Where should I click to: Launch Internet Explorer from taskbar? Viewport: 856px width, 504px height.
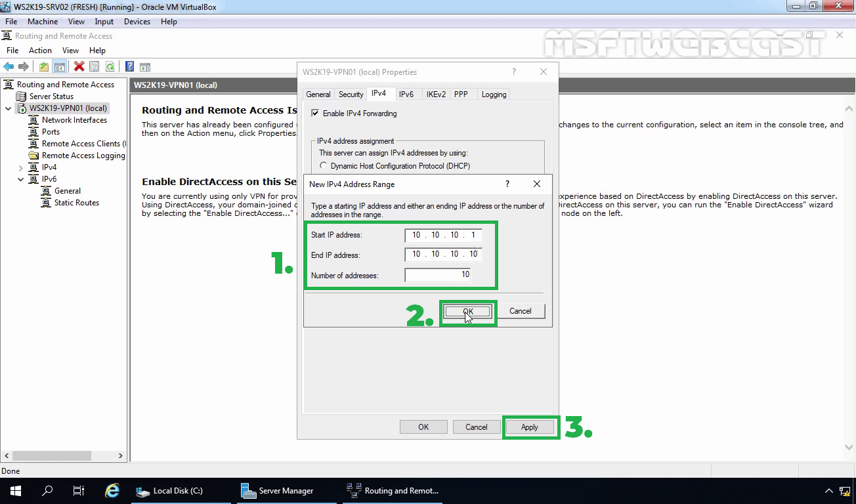click(112, 491)
